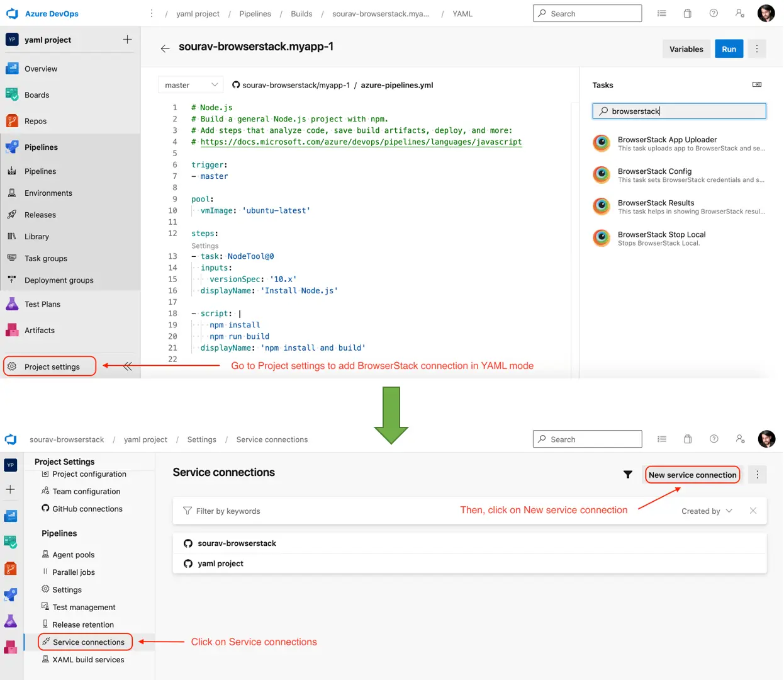Collapse the Tasks assistant panel
The width and height of the screenshot is (784, 680).
[757, 84]
